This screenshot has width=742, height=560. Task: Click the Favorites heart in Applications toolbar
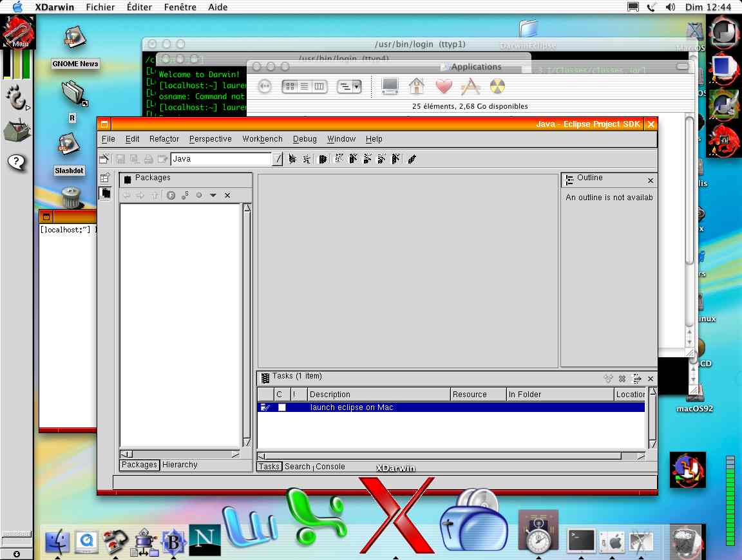444,86
